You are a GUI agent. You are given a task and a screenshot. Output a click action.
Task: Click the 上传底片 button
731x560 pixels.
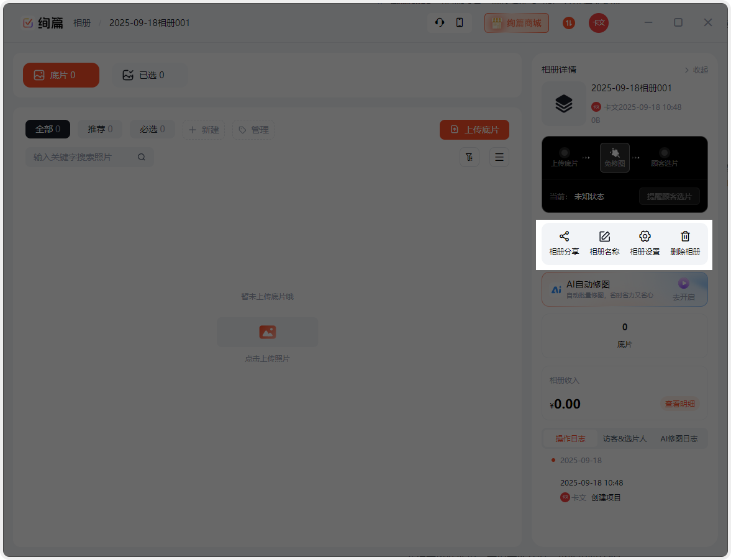coord(474,130)
